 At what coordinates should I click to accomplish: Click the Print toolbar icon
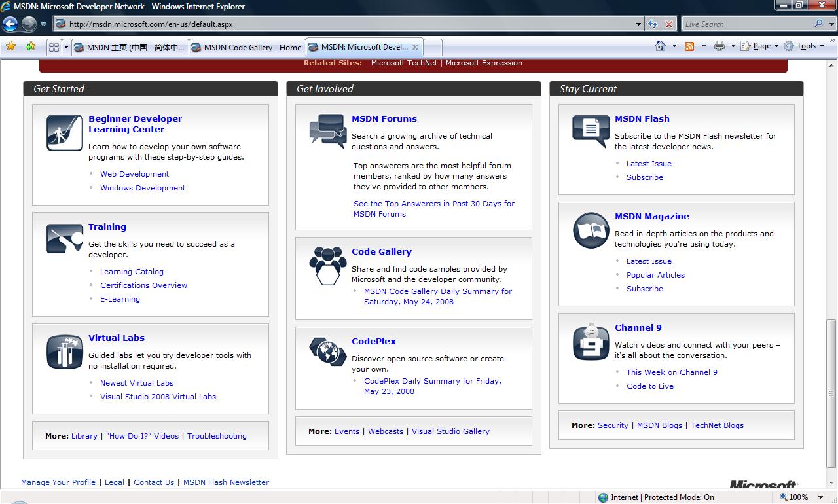pyautogui.click(x=720, y=46)
